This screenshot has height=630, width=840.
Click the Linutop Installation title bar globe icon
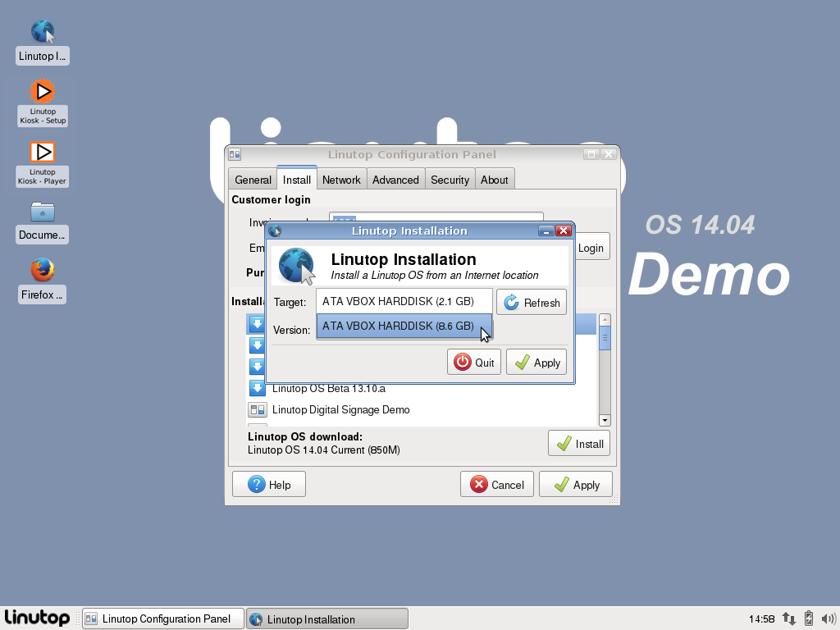(x=275, y=231)
